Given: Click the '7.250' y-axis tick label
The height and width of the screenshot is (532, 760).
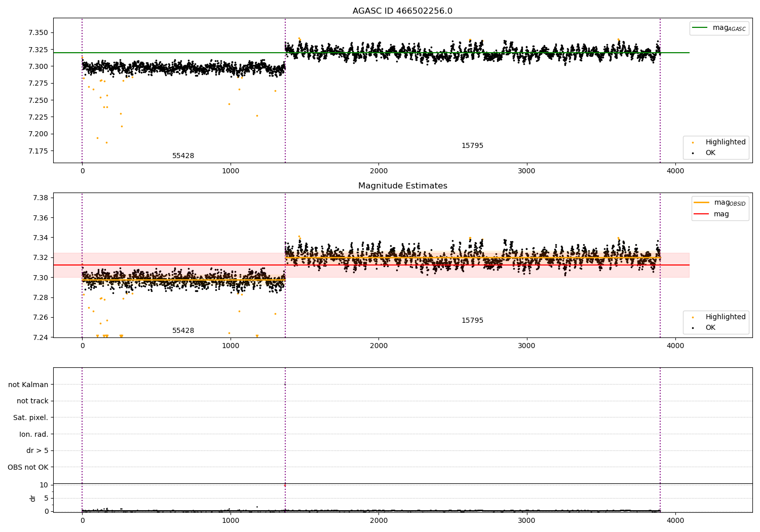Looking at the screenshot, I should (38, 100).
